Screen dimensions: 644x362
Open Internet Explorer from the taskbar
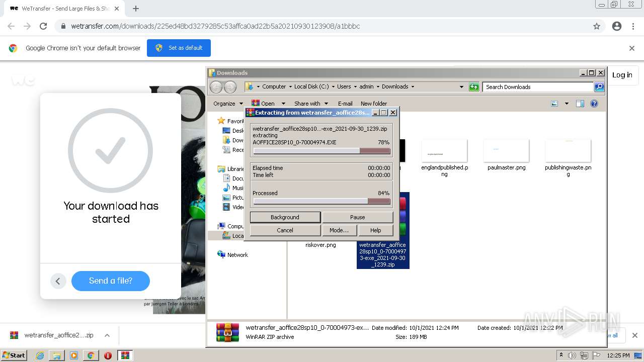click(40, 355)
